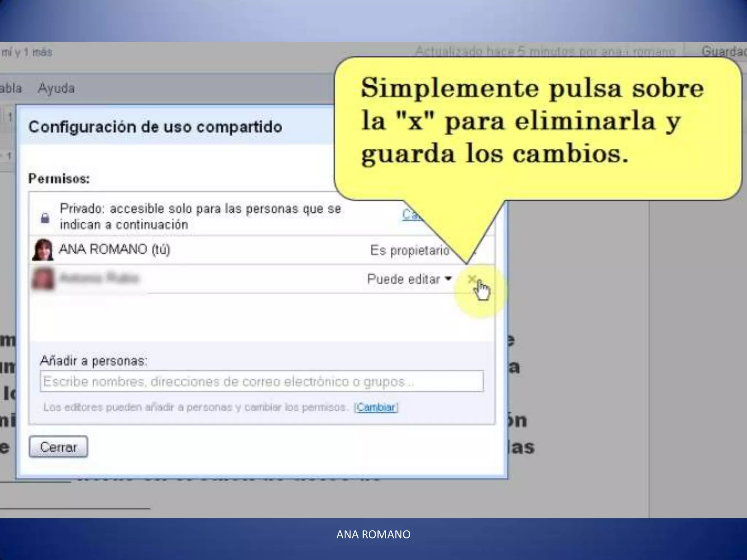Click the lock icon beside Privado

tap(45, 218)
